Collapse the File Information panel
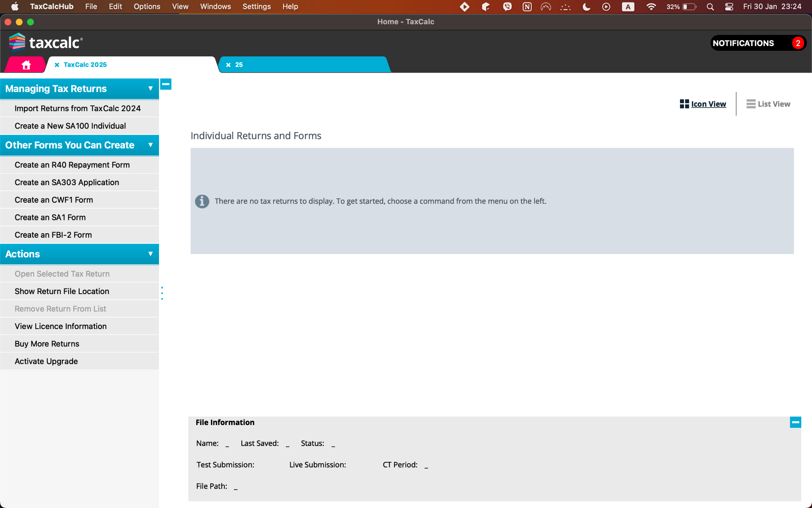The height and width of the screenshot is (508, 812). coord(795,422)
